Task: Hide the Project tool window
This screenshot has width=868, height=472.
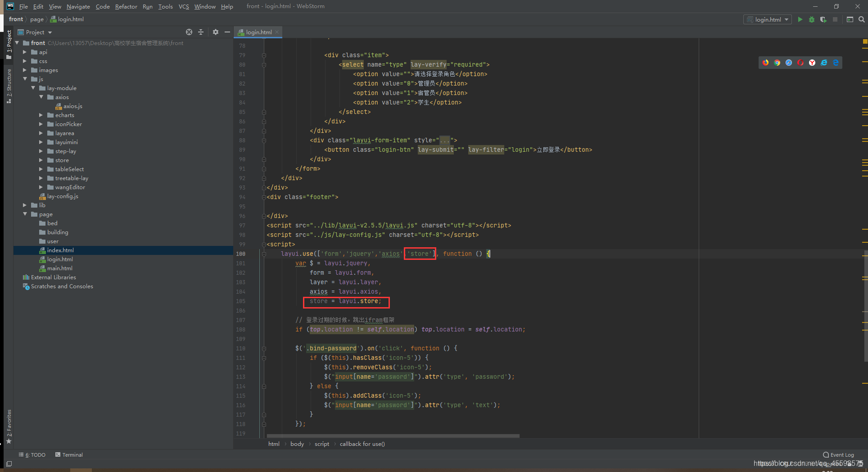Action: (x=227, y=32)
